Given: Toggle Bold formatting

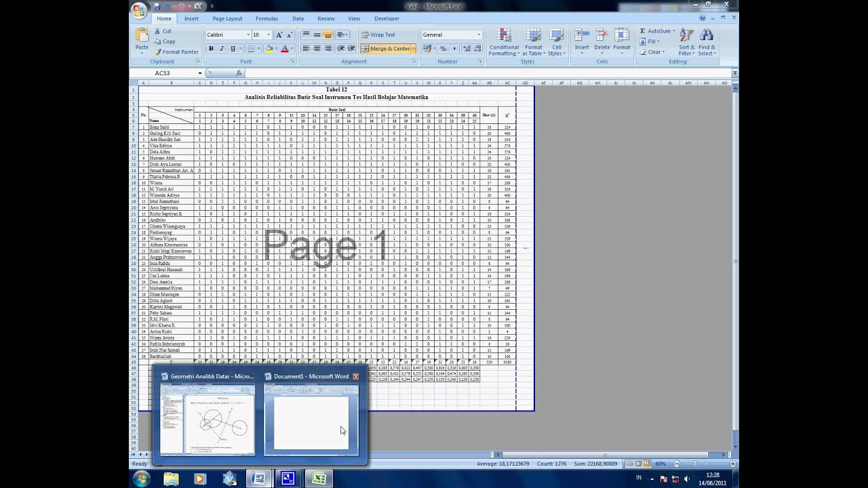Looking at the screenshot, I should point(211,49).
